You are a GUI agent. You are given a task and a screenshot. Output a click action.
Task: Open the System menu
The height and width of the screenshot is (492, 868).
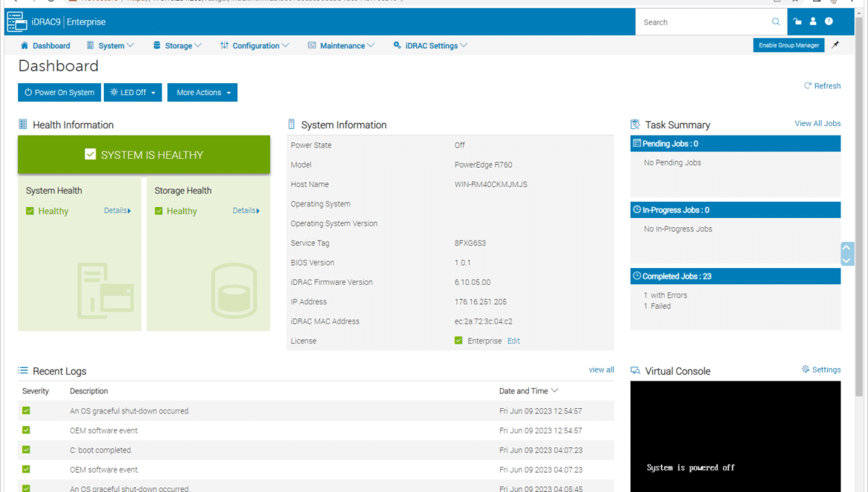pyautogui.click(x=110, y=45)
